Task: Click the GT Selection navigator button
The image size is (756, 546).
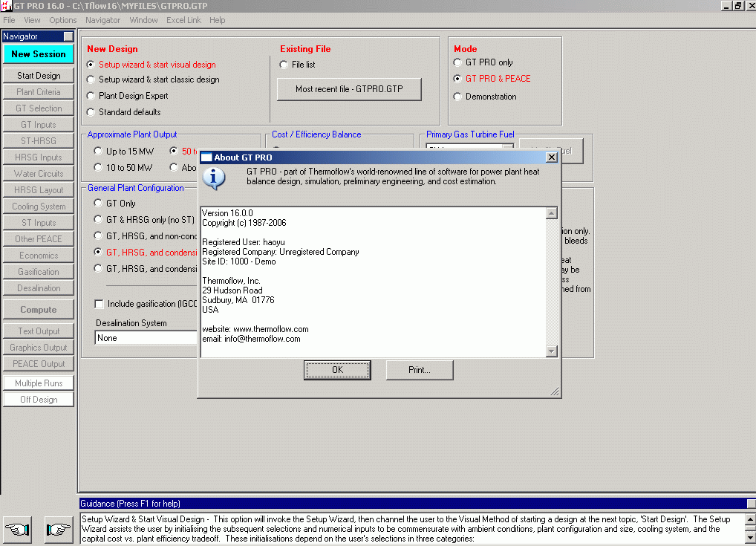Action: click(x=39, y=108)
